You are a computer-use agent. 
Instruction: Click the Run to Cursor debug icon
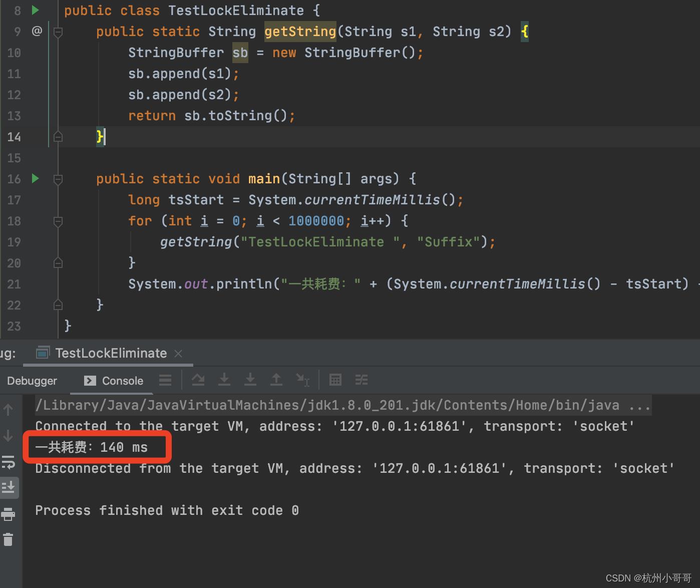click(x=302, y=380)
